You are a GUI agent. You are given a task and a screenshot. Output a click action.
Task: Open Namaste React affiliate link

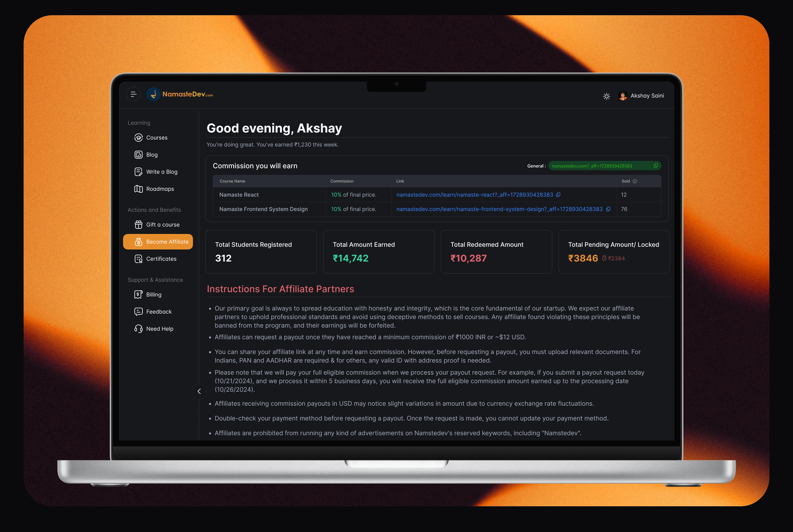(x=474, y=195)
